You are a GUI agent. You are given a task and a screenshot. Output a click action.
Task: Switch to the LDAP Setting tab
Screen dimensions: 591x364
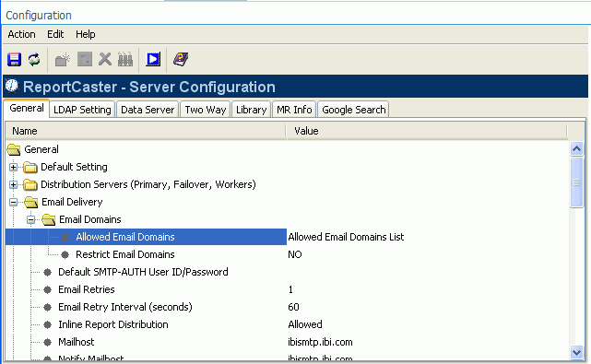(x=82, y=110)
